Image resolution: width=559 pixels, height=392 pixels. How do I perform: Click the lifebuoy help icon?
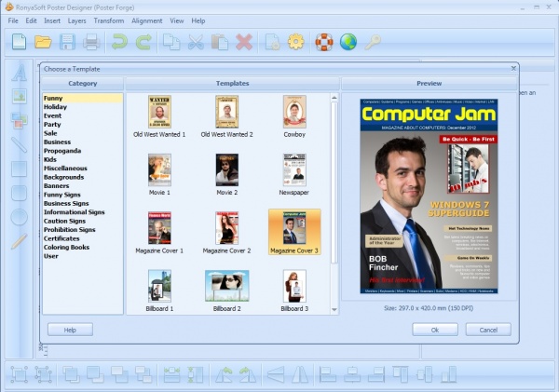click(x=324, y=42)
